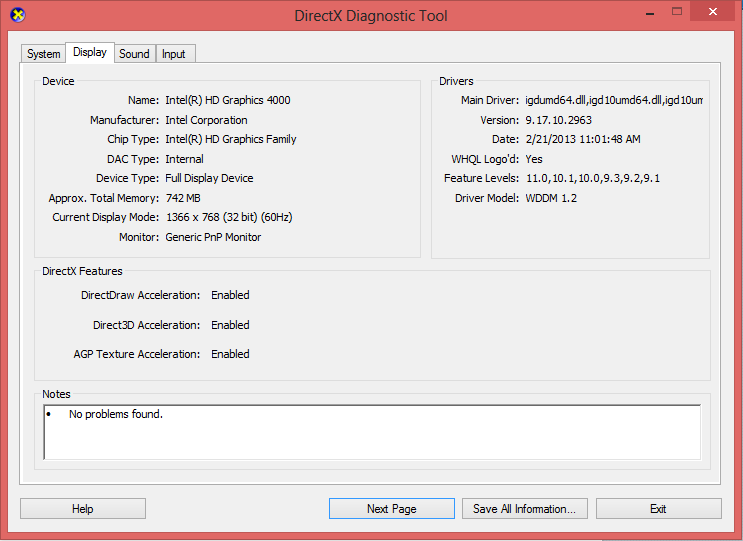This screenshot has width=743, height=541.
Task: Click the DirectDraw Acceleration Enabled status
Action: coord(230,295)
